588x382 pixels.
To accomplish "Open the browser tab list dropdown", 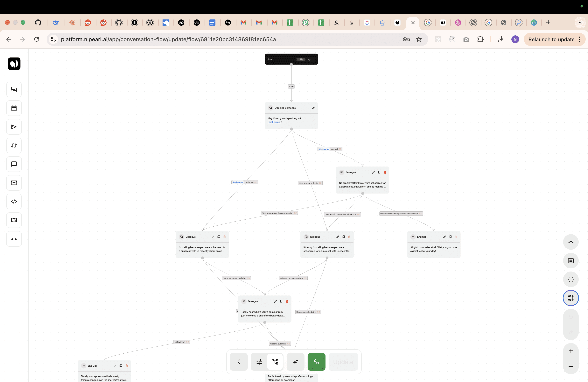I will click(x=580, y=23).
